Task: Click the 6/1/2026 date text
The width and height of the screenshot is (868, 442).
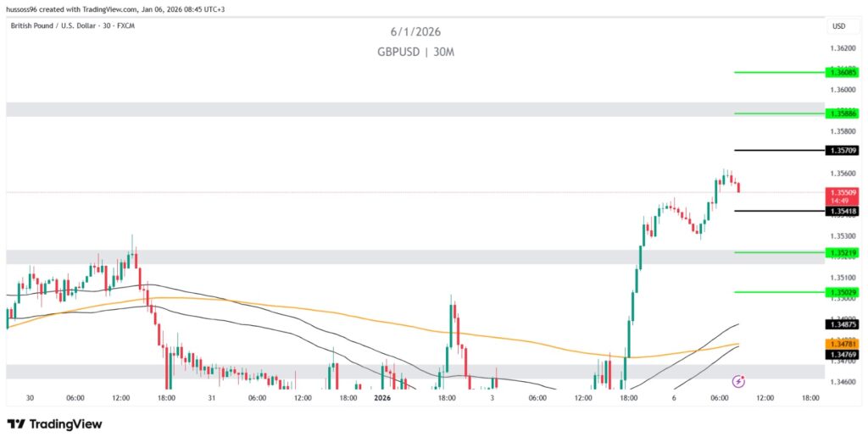Action: point(415,32)
